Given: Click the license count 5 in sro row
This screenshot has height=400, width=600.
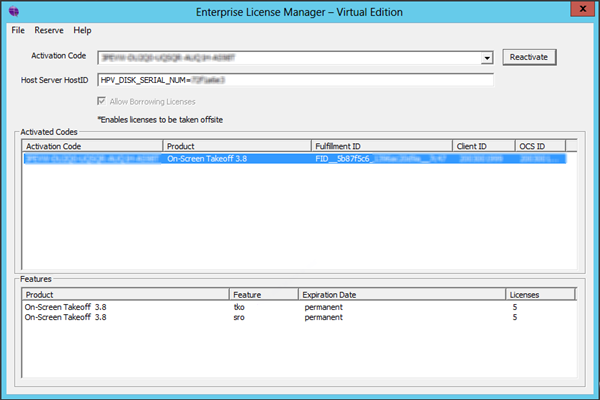Looking at the screenshot, I should (515, 317).
